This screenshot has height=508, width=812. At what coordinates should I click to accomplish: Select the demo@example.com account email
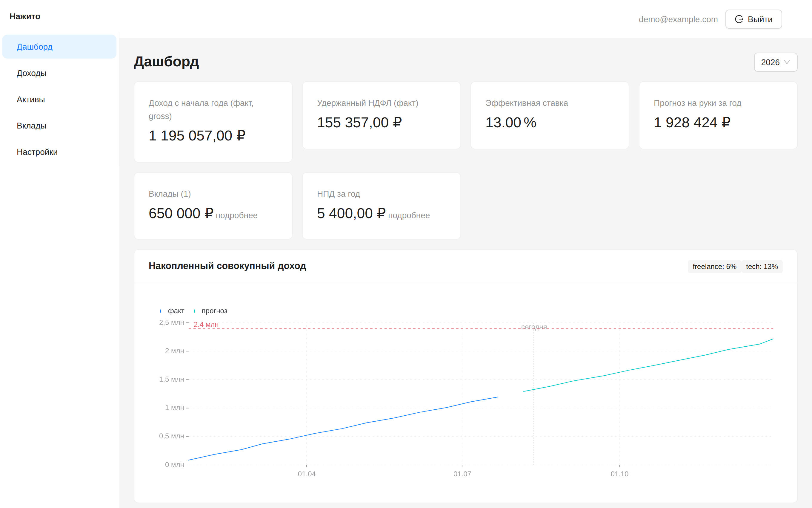(678, 19)
